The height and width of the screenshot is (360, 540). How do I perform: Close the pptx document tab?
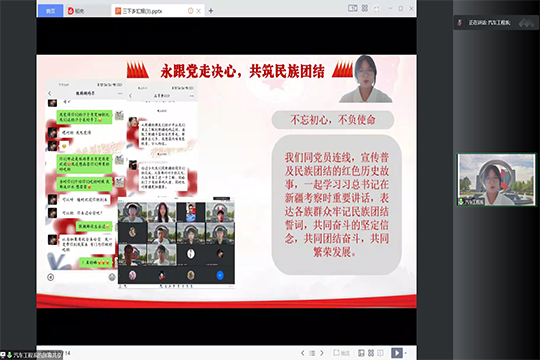[199, 11]
